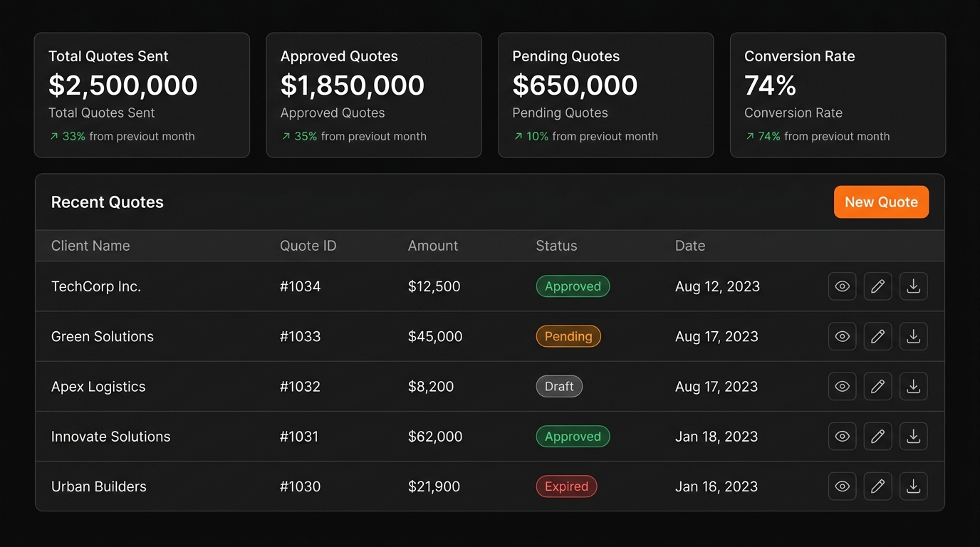The width and height of the screenshot is (980, 547).
Task: Download the TechCorp Inc. quote #1034
Action: point(913,286)
